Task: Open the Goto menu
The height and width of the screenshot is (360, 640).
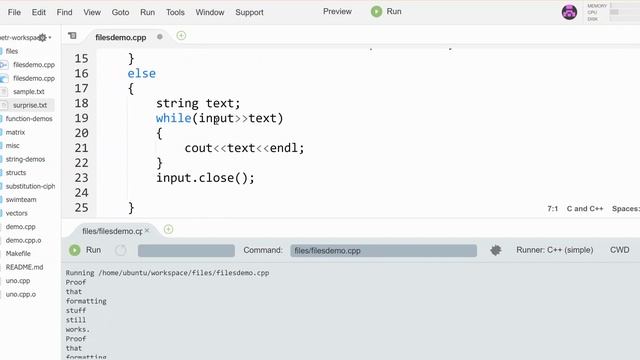Action: [x=120, y=12]
